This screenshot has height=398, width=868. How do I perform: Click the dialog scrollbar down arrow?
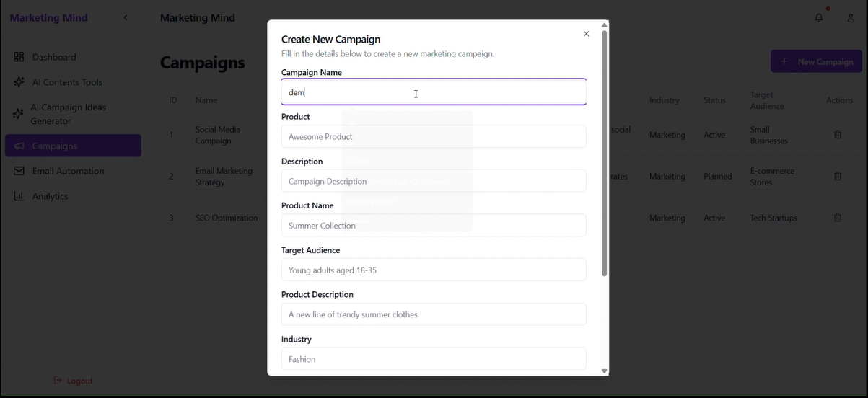605,371
